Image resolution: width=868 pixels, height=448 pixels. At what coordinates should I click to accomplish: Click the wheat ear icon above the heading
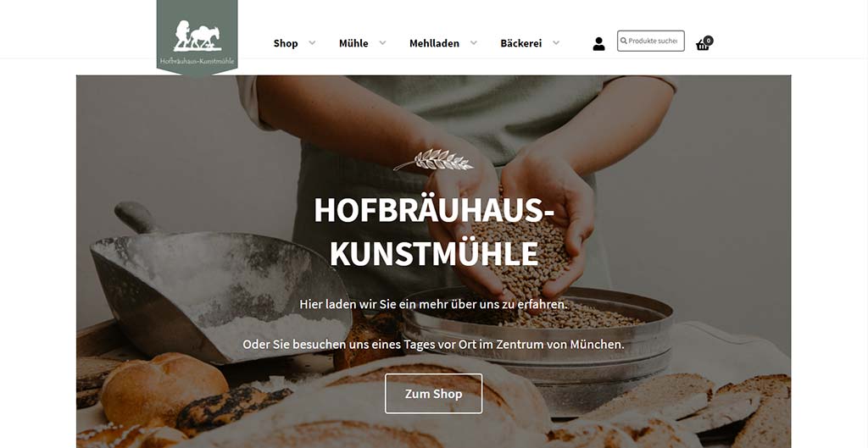[433, 159]
